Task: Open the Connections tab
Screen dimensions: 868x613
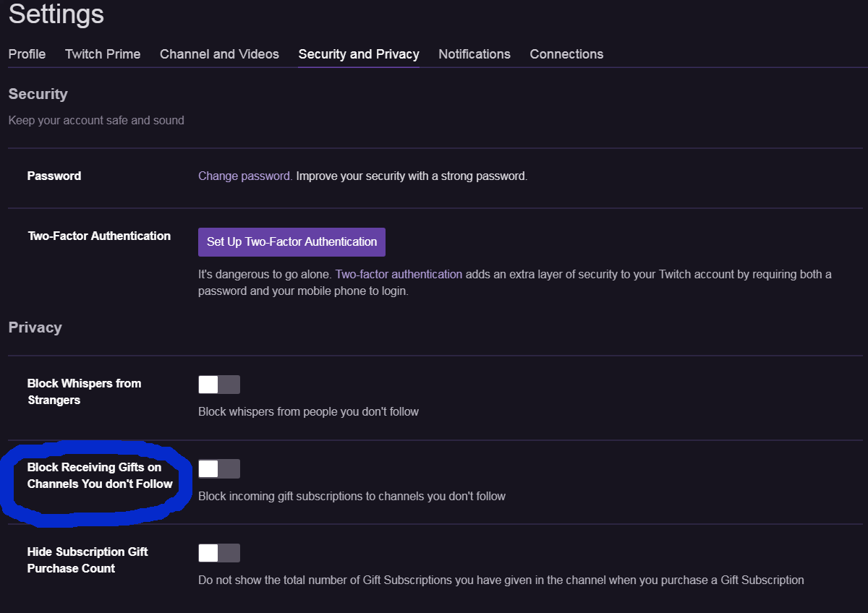Action: 566,54
